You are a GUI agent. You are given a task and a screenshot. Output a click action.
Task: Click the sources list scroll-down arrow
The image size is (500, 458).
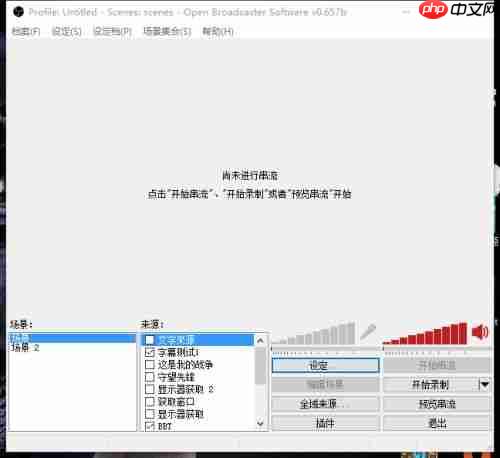coord(261,424)
